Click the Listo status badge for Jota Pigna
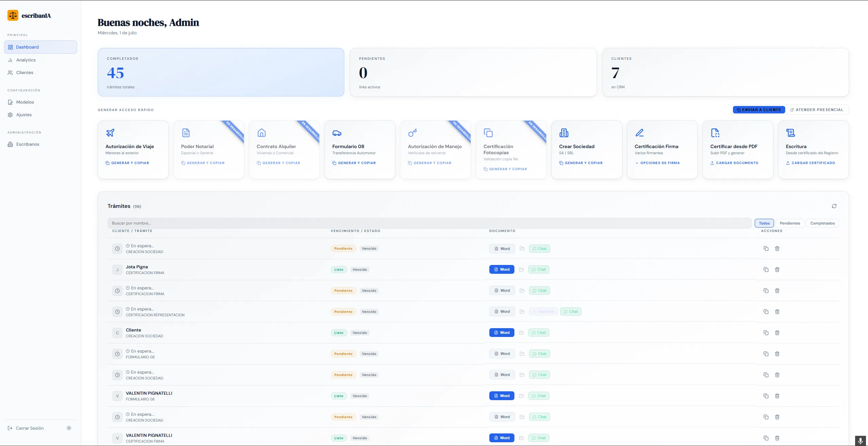Image resolution: width=868 pixels, height=446 pixels. (339, 269)
